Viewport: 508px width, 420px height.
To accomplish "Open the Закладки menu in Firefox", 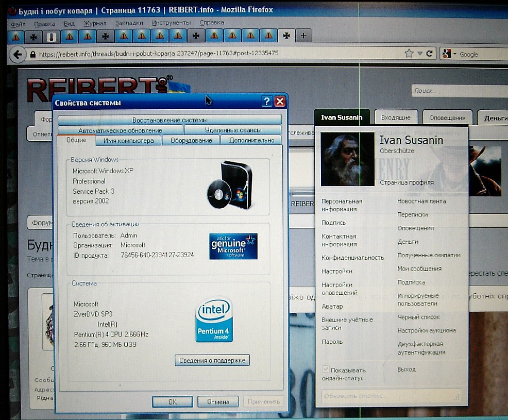I will [x=129, y=23].
